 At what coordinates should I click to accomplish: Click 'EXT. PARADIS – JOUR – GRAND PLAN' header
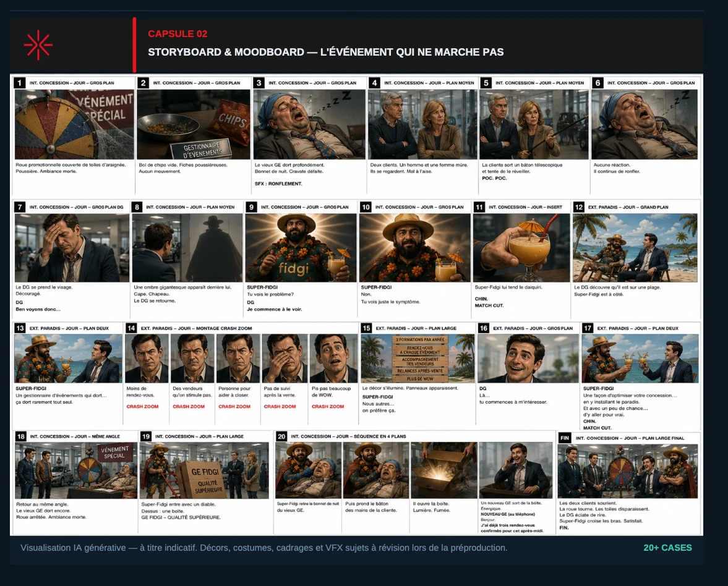click(x=628, y=207)
